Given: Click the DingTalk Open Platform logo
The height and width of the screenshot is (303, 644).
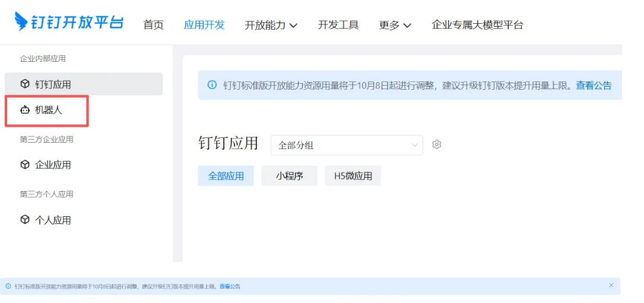Looking at the screenshot, I should [69, 22].
